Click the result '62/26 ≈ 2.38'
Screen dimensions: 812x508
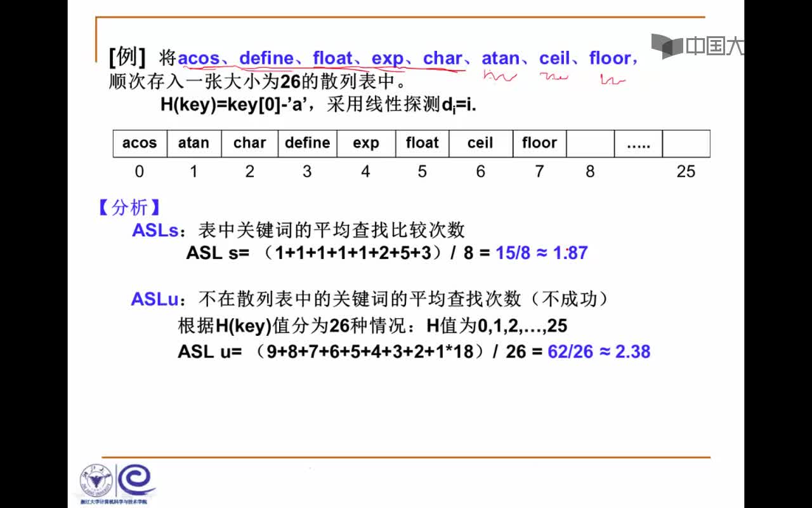coord(599,351)
